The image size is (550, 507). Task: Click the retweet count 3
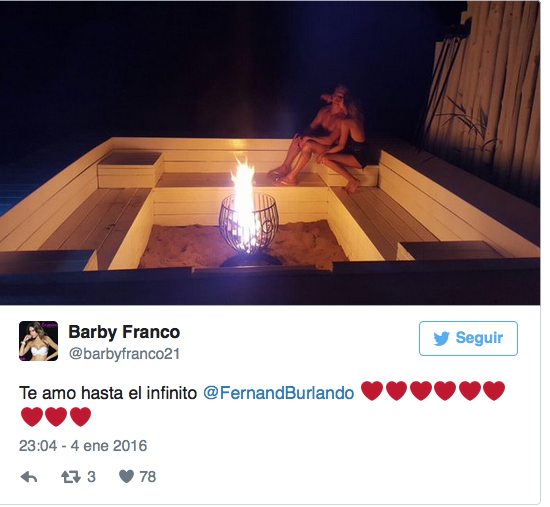[91, 477]
